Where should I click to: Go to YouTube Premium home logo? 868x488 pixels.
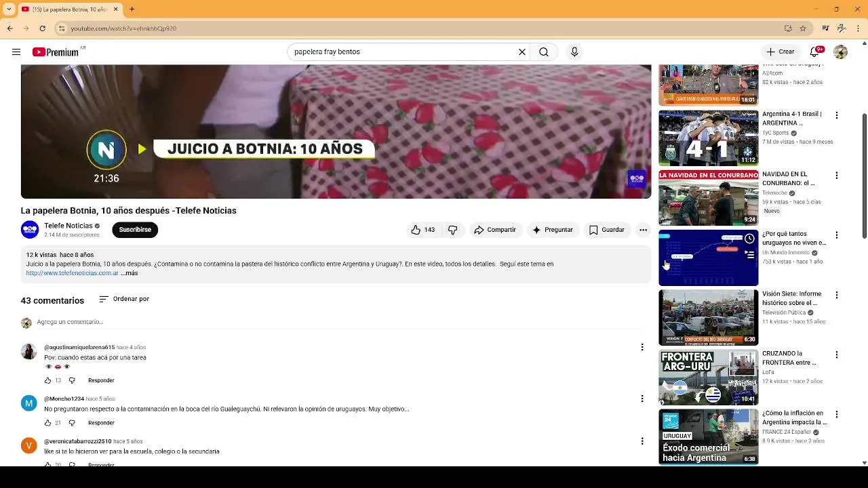(x=56, y=52)
